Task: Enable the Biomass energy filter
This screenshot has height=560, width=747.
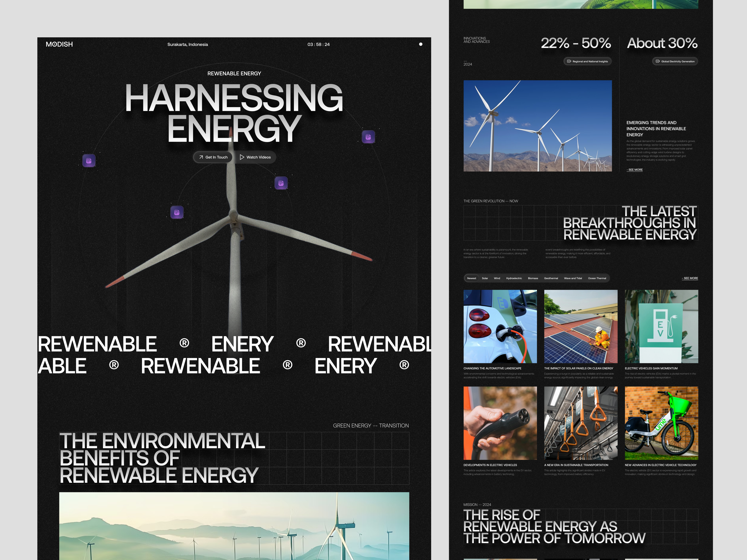Action: (x=533, y=278)
